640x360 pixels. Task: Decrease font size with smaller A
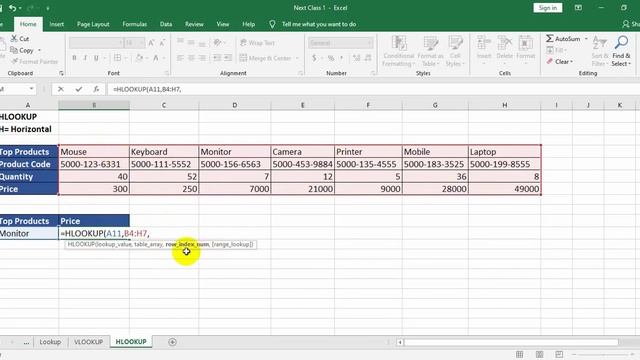click(162, 43)
